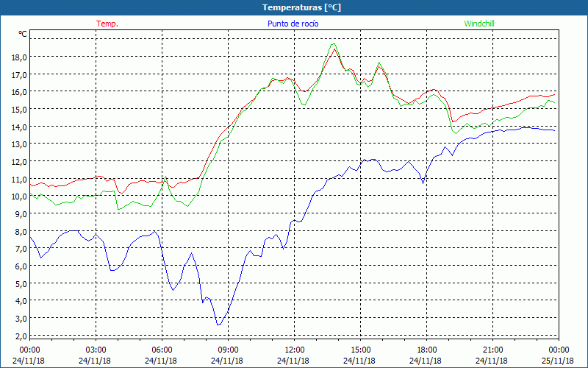Click the 15,0 y-axis value
The image size is (588, 368).
coord(20,109)
